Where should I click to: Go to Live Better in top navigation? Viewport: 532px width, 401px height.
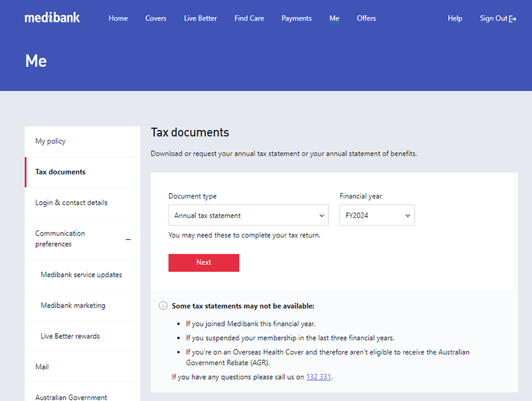(200, 18)
